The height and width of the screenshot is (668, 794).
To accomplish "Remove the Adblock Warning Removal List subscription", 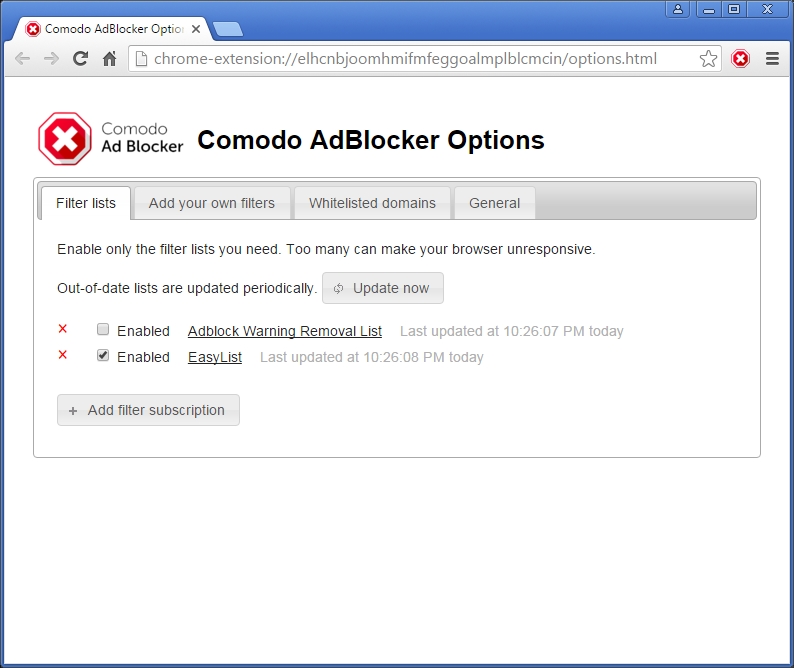I will 63,329.
